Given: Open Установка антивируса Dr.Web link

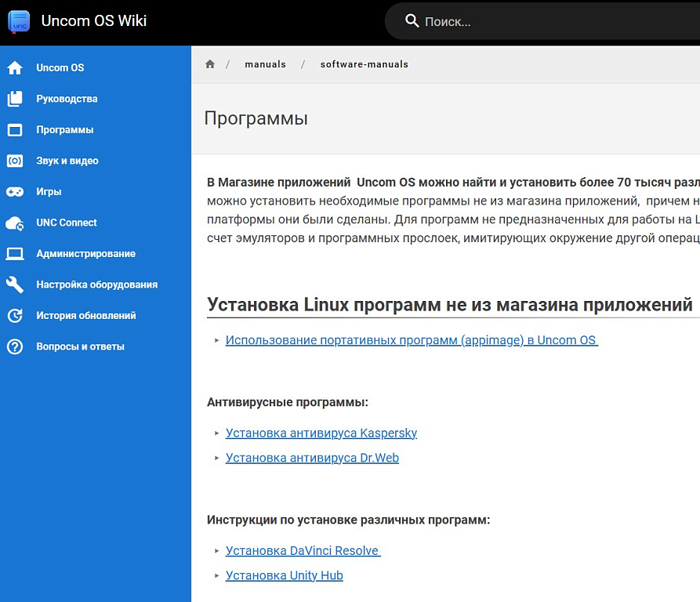Looking at the screenshot, I should point(312,458).
